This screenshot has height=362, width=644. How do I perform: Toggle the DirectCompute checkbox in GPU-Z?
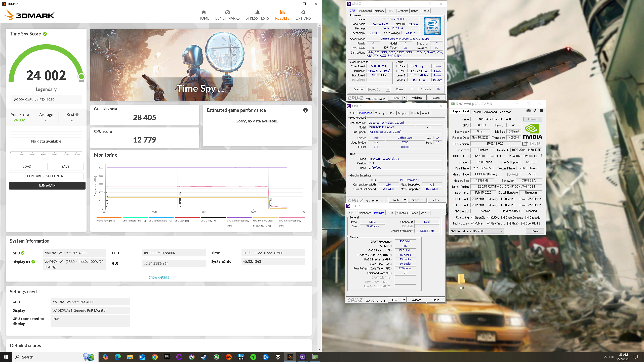coord(503,218)
